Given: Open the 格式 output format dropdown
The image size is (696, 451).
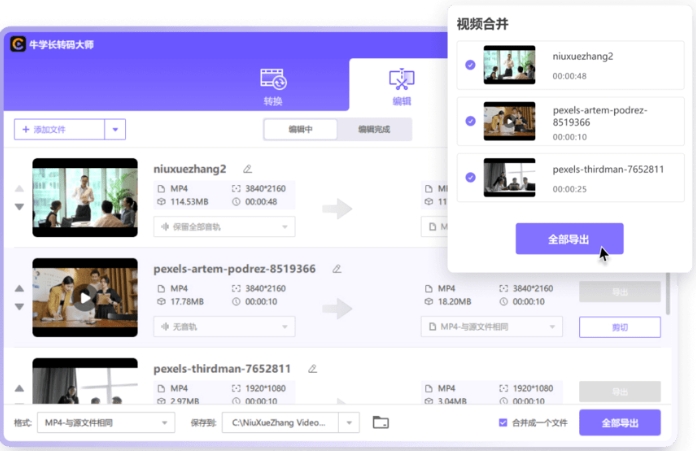Looking at the screenshot, I should click(105, 423).
